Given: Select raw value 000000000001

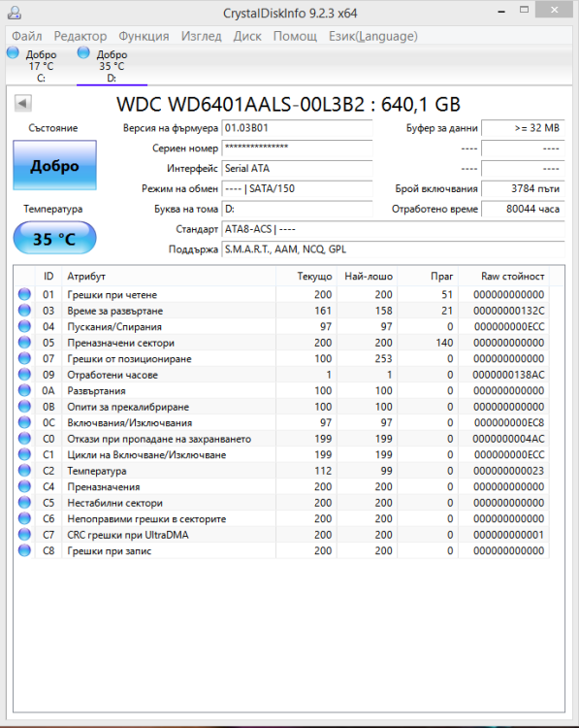Looking at the screenshot, I should [508, 535].
